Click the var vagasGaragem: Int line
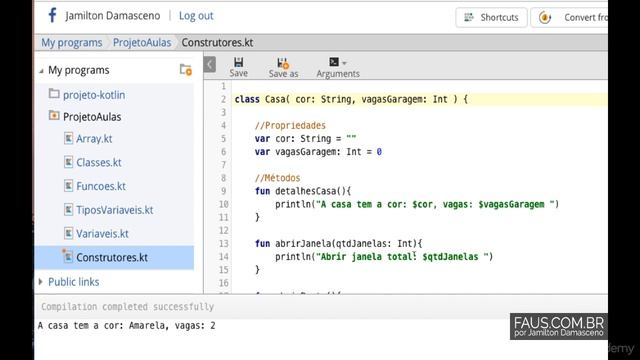The width and height of the screenshot is (640, 360). click(318, 152)
